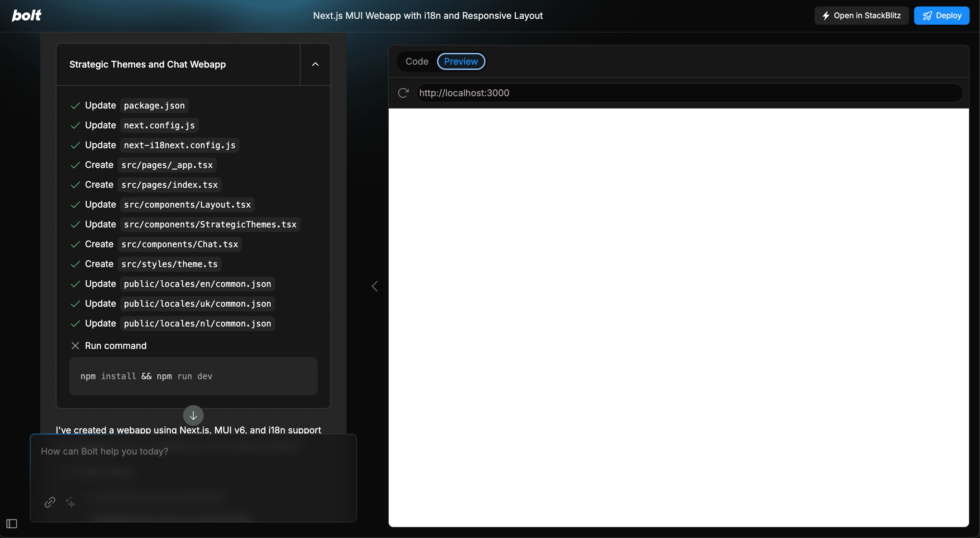Click the npm install command block
This screenshot has width=980, height=538.
(193, 376)
